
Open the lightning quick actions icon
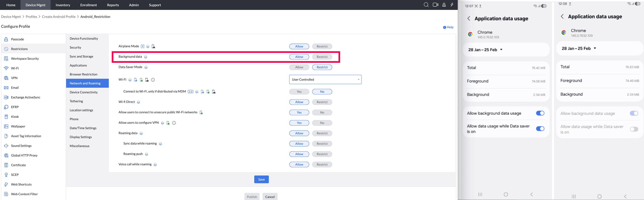[452, 5]
